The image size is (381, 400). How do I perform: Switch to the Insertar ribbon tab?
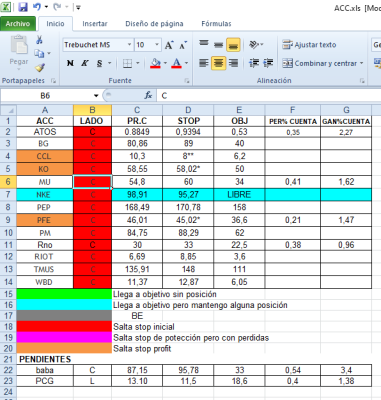(x=95, y=24)
